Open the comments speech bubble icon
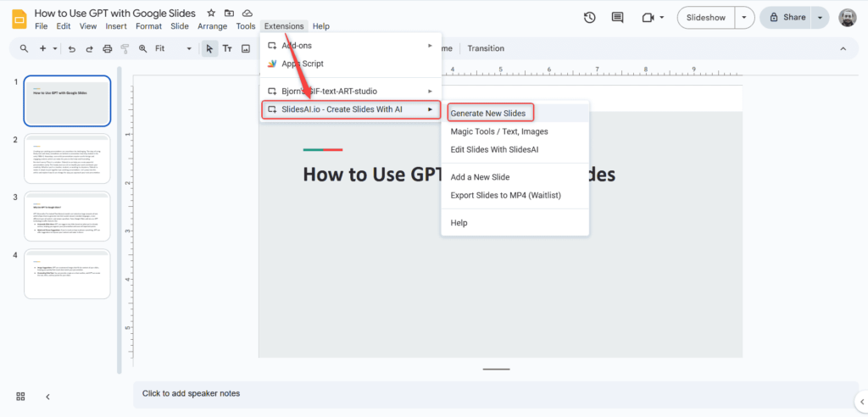The image size is (868, 417). point(617,17)
